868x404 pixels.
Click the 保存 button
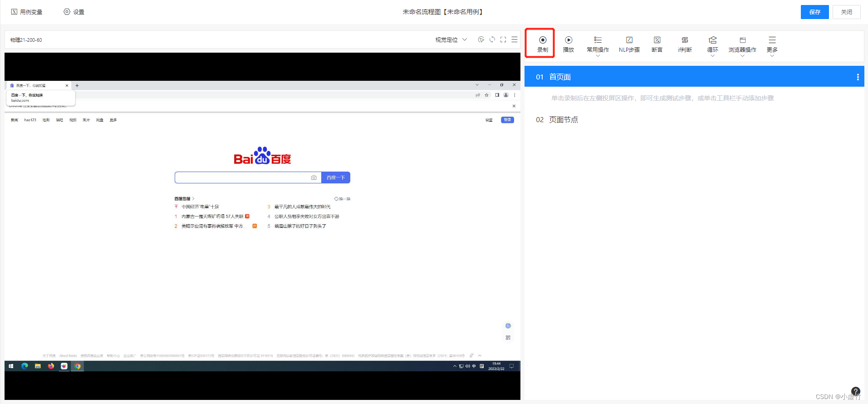click(x=814, y=12)
